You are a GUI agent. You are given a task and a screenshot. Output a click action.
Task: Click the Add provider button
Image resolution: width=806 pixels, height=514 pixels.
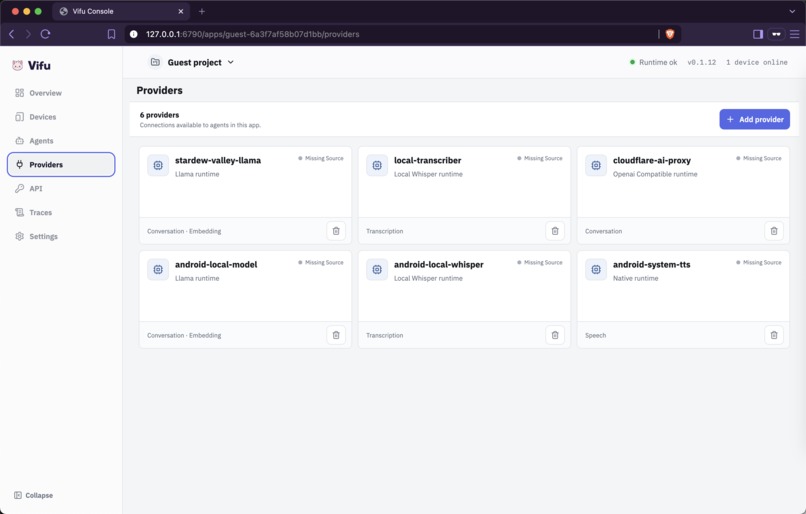(x=754, y=119)
